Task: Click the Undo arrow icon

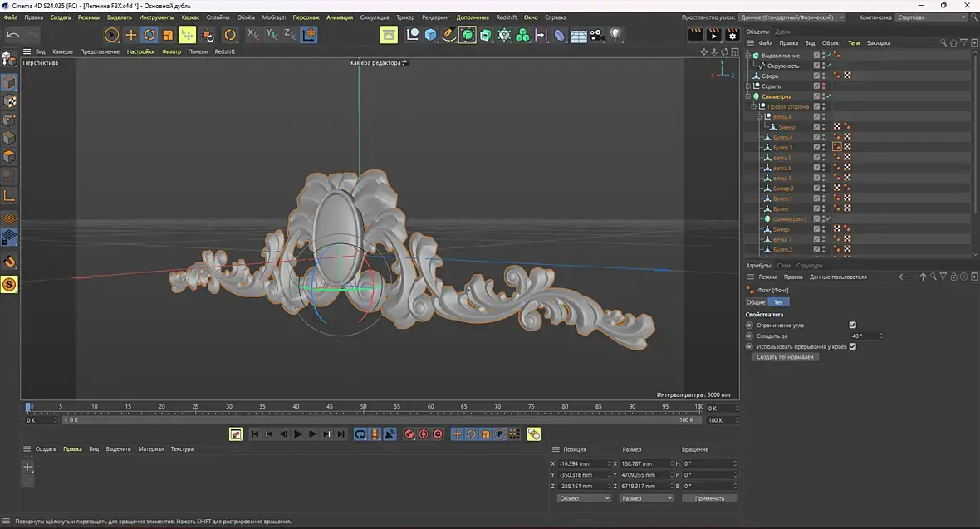Action: click(13, 35)
